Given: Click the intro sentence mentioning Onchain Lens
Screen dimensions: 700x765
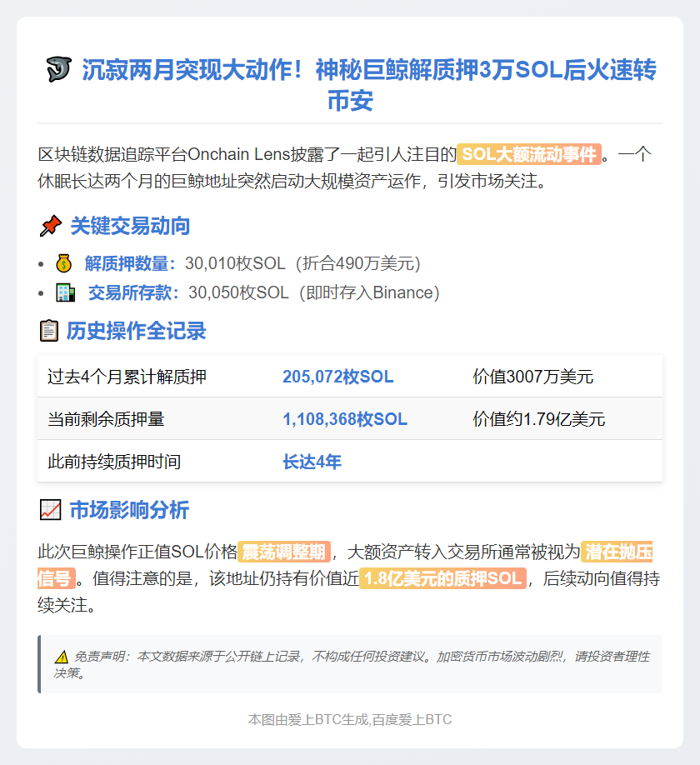Looking at the screenshot, I should point(344,167).
